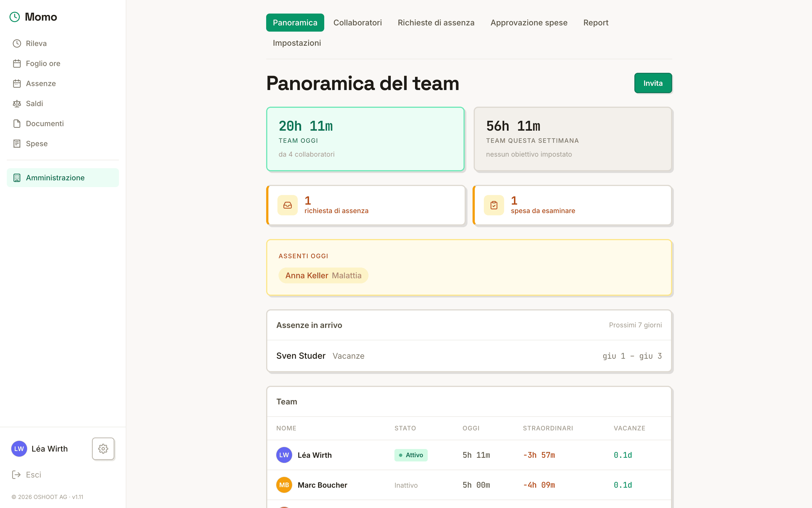Click Marc Boucher's 0.1d vacation value

(x=623, y=485)
